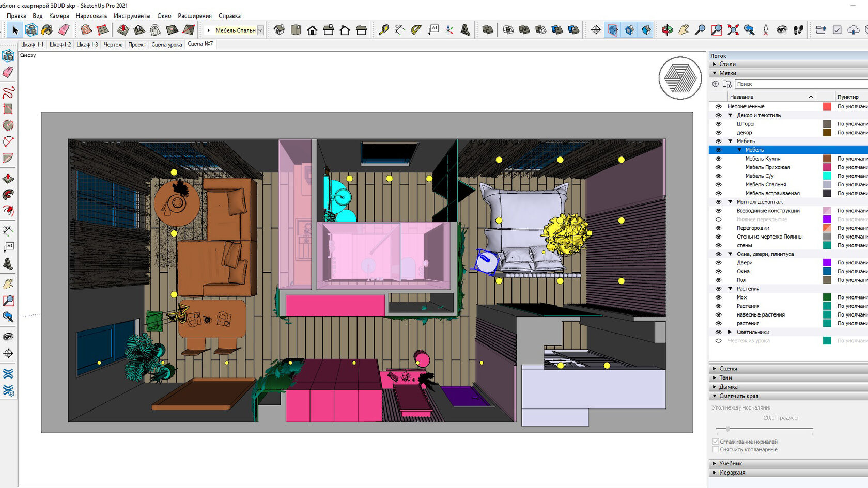The height and width of the screenshot is (488, 868).
Task: Toggle visibility of Мебель Кухня
Action: [718, 159]
